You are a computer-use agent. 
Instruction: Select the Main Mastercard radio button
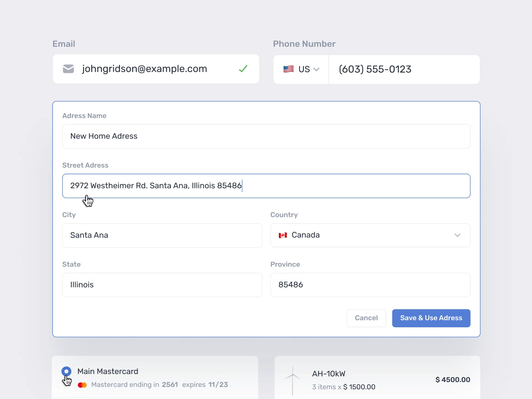(x=66, y=371)
